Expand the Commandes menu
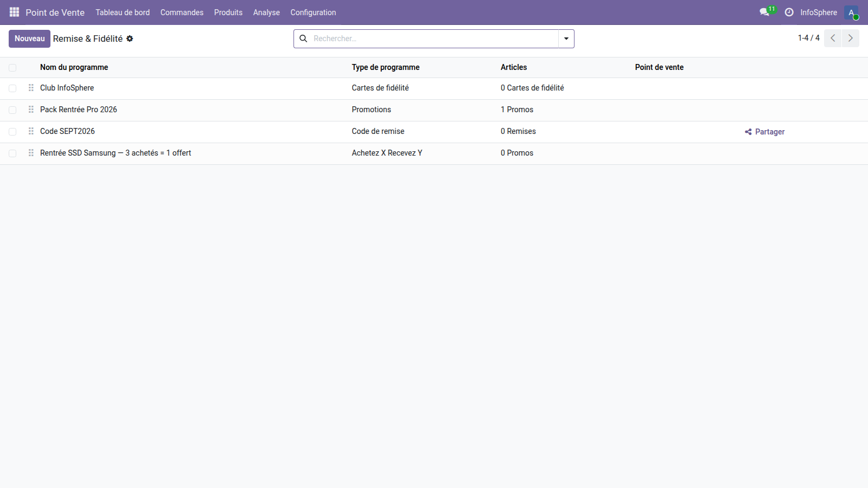The image size is (868, 488). point(182,12)
